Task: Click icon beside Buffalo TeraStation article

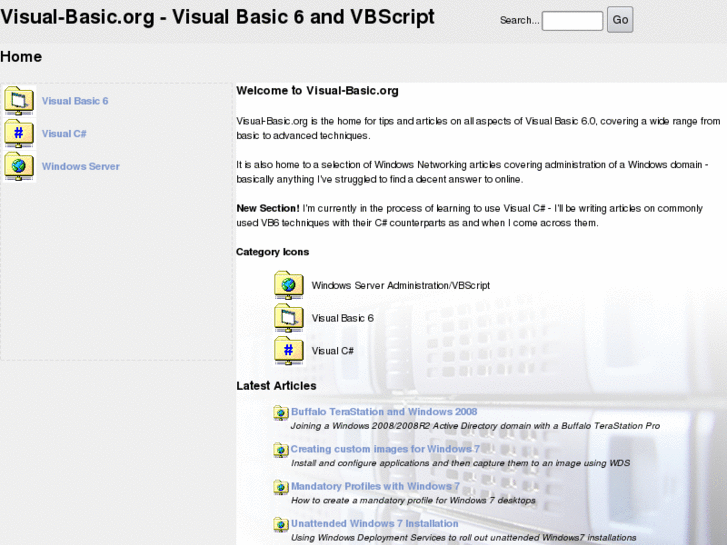Action: pyautogui.click(x=281, y=412)
